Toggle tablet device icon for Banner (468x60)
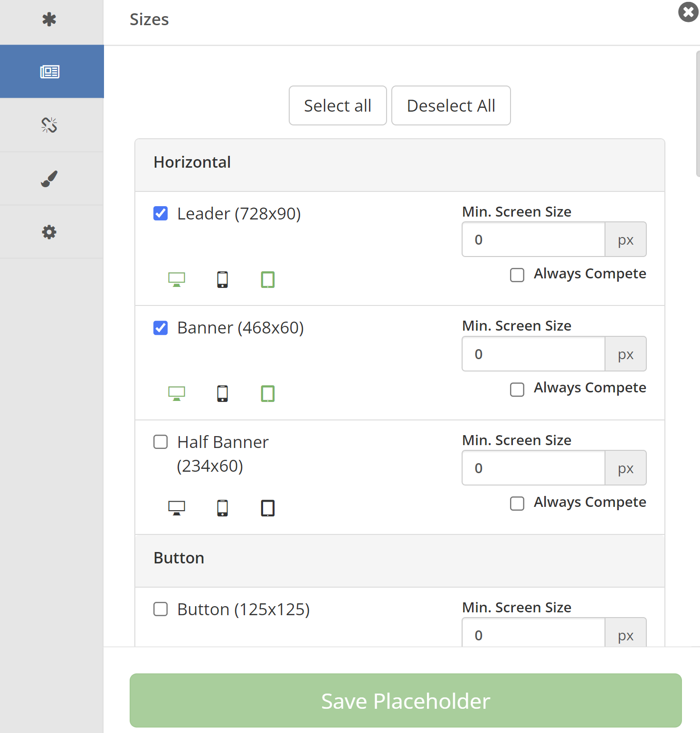 tap(268, 393)
